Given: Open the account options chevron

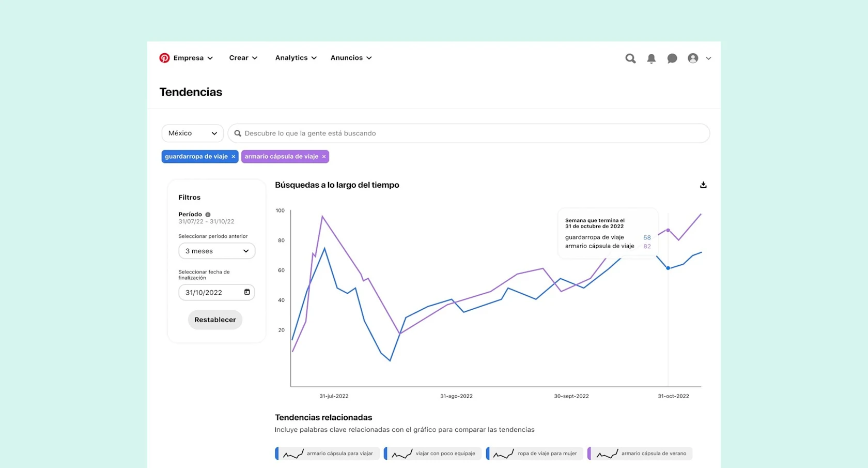Looking at the screenshot, I should pyautogui.click(x=708, y=58).
